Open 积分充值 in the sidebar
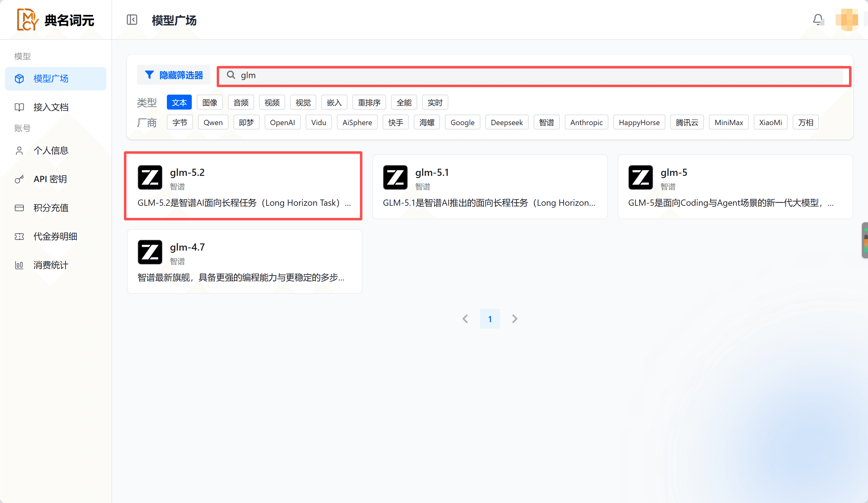The height and width of the screenshot is (503, 868). coord(56,208)
